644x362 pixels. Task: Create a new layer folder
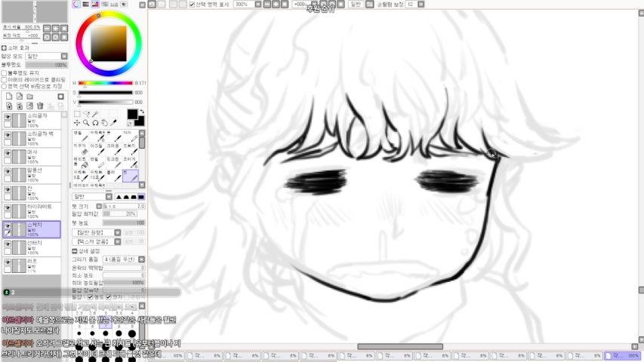[29, 97]
